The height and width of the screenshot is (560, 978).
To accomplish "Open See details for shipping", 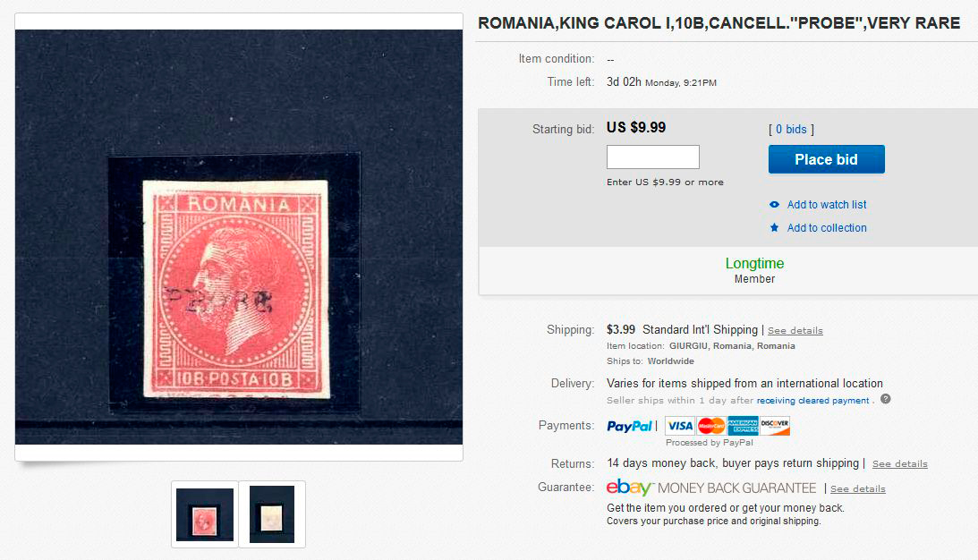I will tap(795, 330).
